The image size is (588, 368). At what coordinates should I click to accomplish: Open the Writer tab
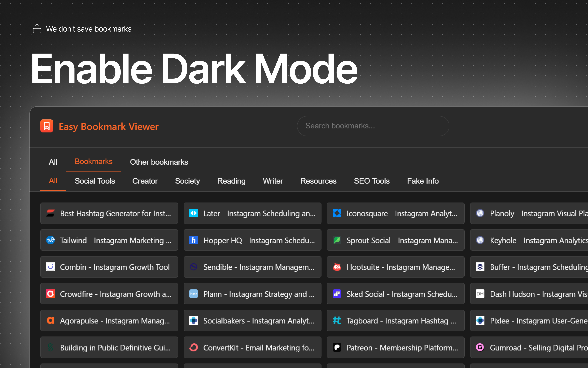273,181
